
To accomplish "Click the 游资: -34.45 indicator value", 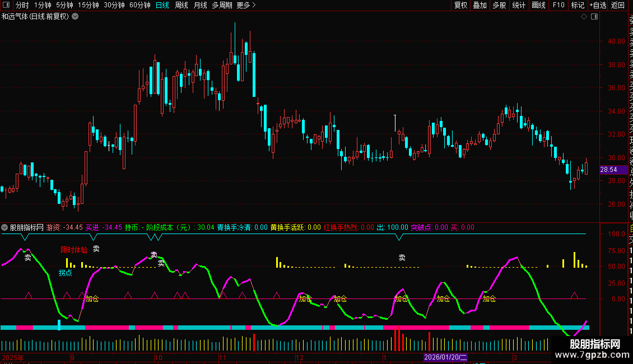I will 64,227.
